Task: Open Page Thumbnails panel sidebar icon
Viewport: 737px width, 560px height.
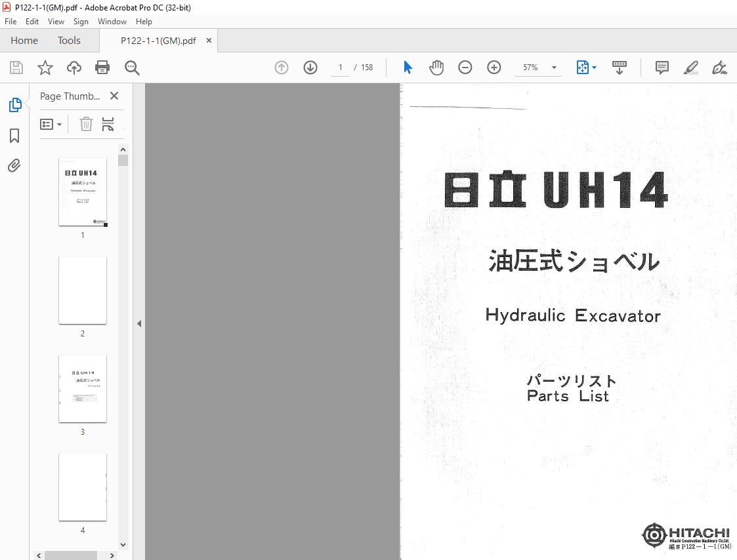Action: tap(14, 105)
